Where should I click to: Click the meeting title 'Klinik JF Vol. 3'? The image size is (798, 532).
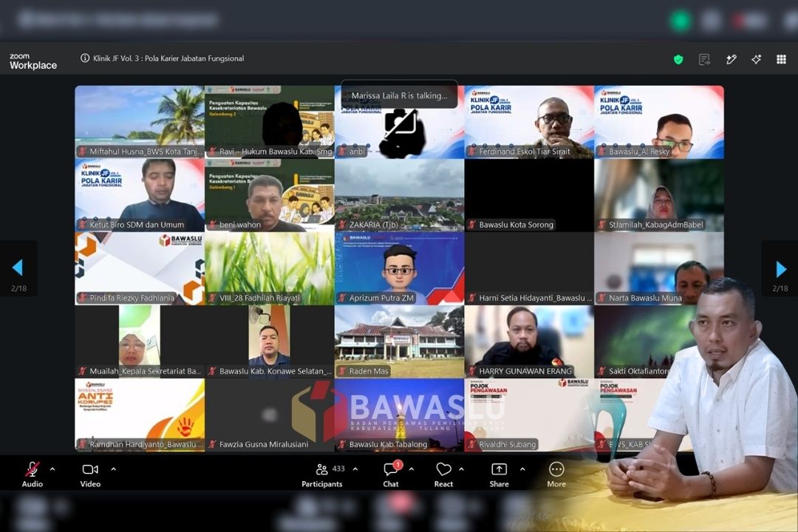[168, 58]
